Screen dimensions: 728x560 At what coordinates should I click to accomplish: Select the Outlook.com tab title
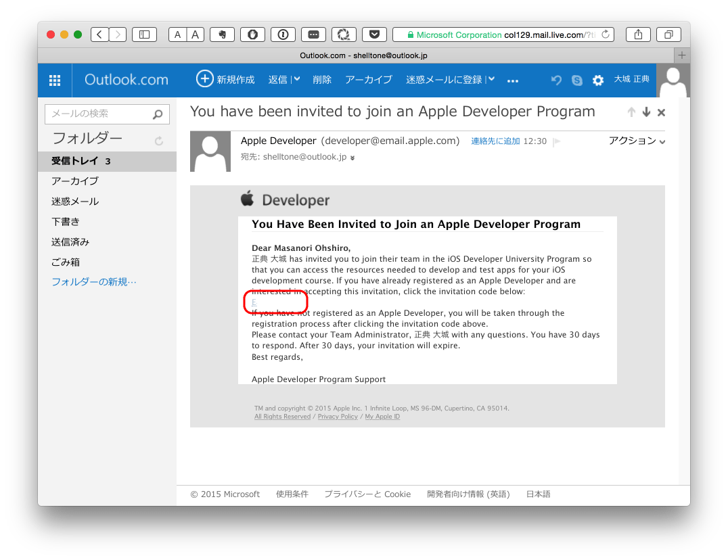(x=363, y=55)
